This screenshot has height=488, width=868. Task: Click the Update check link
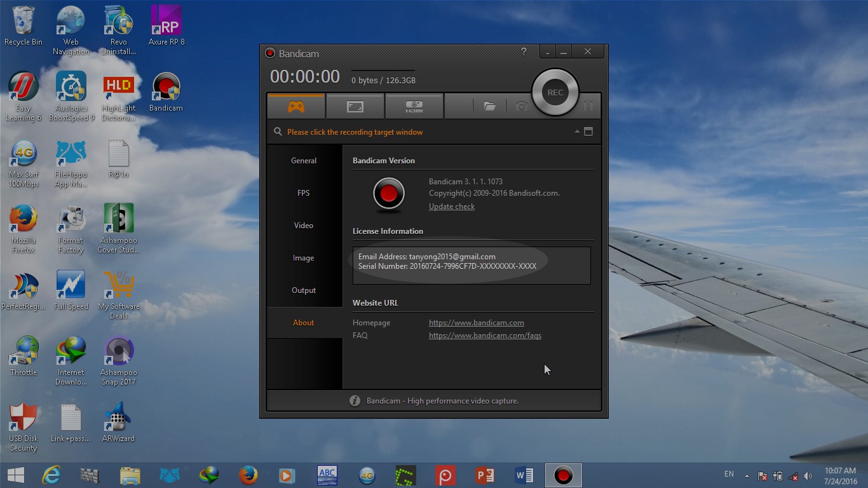[452, 207]
